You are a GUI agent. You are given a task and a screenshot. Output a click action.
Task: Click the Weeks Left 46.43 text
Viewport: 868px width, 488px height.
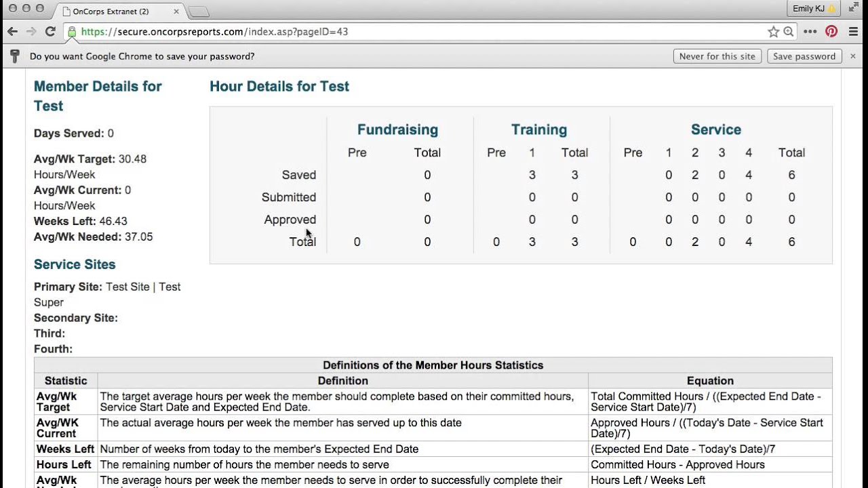(x=81, y=222)
